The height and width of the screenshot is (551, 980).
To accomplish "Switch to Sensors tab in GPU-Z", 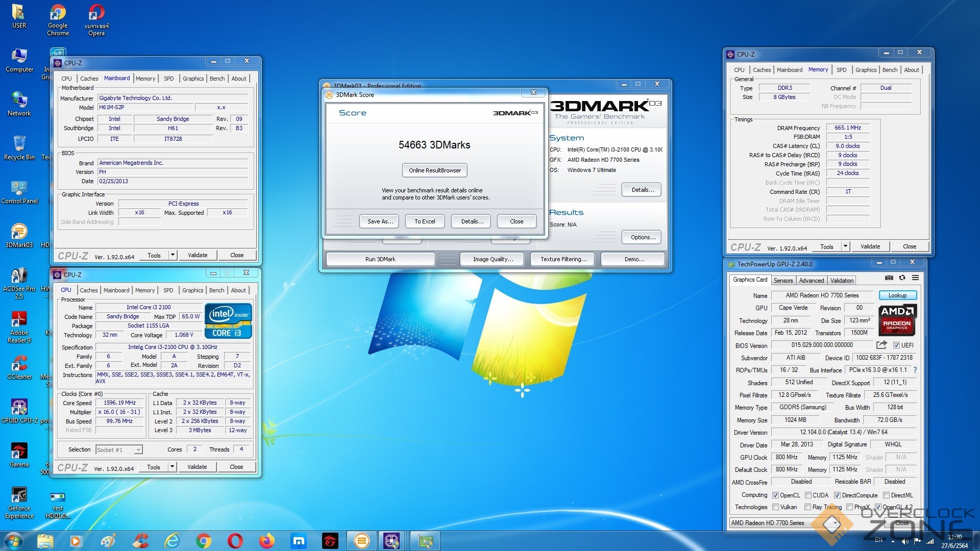I will 783,281.
